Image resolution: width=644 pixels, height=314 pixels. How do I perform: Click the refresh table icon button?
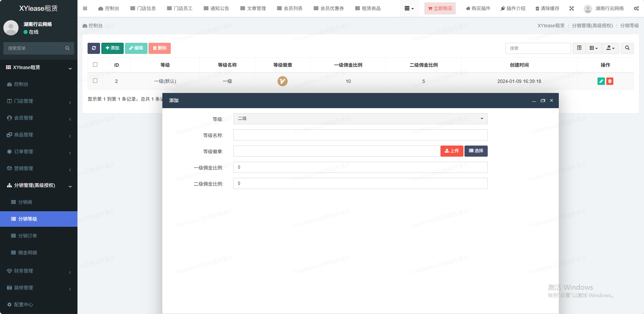click(94, 48)
